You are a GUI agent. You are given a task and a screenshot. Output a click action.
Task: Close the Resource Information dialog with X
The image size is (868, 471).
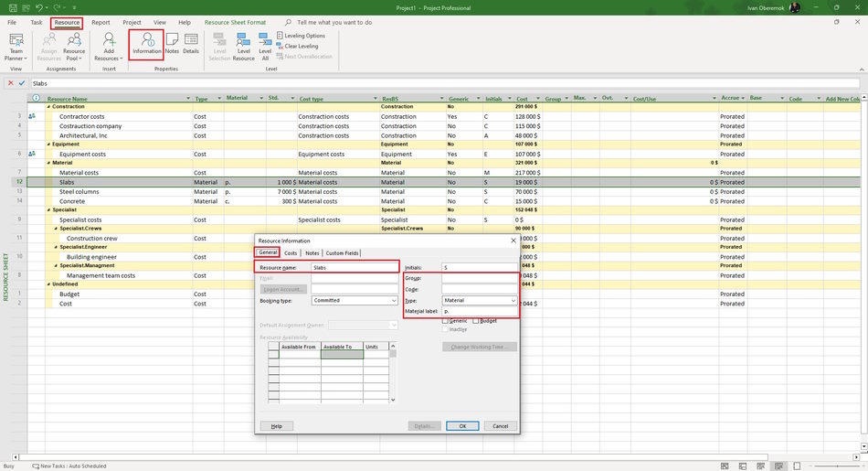coord(513,241)
